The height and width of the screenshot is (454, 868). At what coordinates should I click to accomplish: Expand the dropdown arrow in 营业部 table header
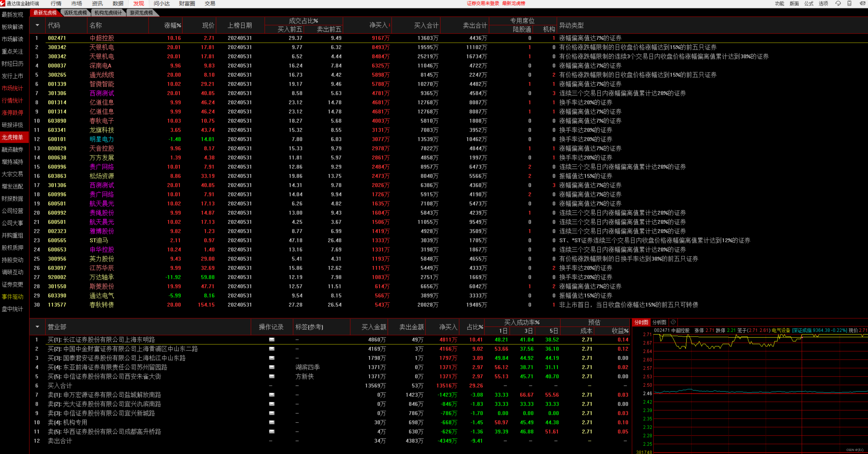pos(37,327)
